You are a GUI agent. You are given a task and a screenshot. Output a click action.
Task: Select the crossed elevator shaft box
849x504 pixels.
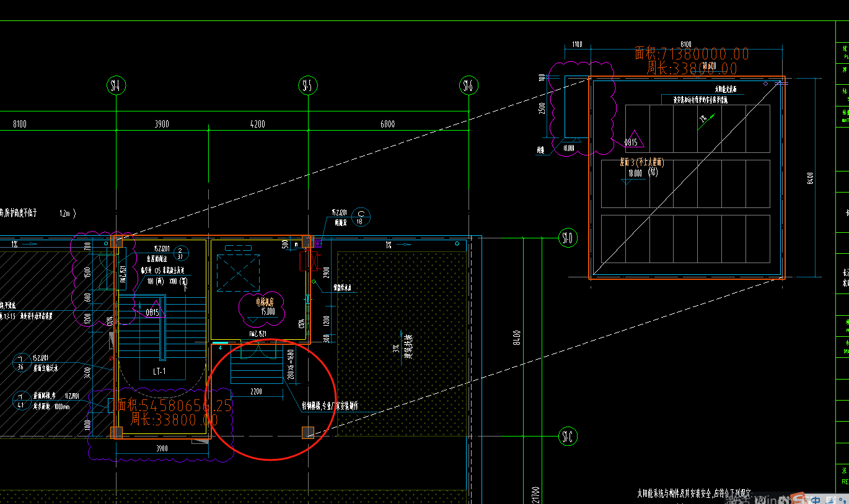(x=239, y=274)
